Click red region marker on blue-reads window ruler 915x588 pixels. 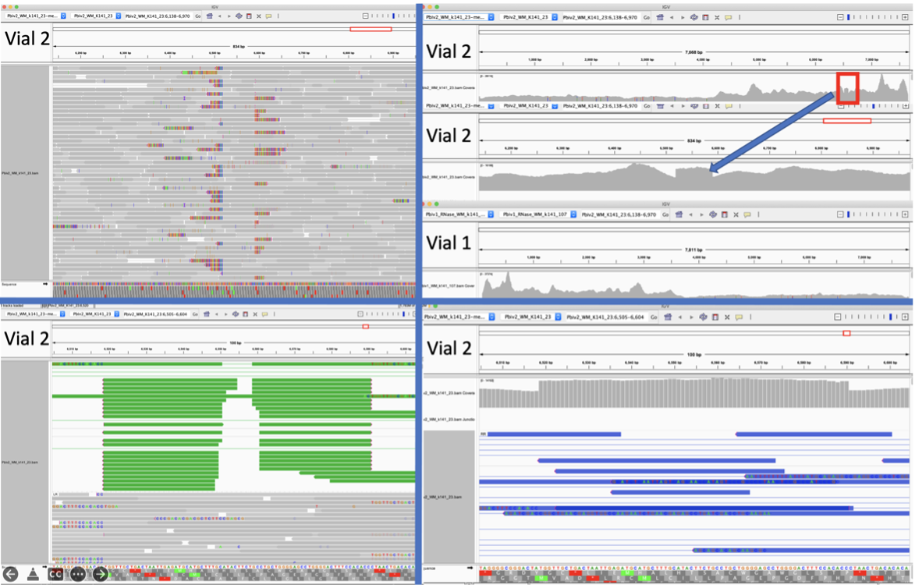[x=846, y=333]
